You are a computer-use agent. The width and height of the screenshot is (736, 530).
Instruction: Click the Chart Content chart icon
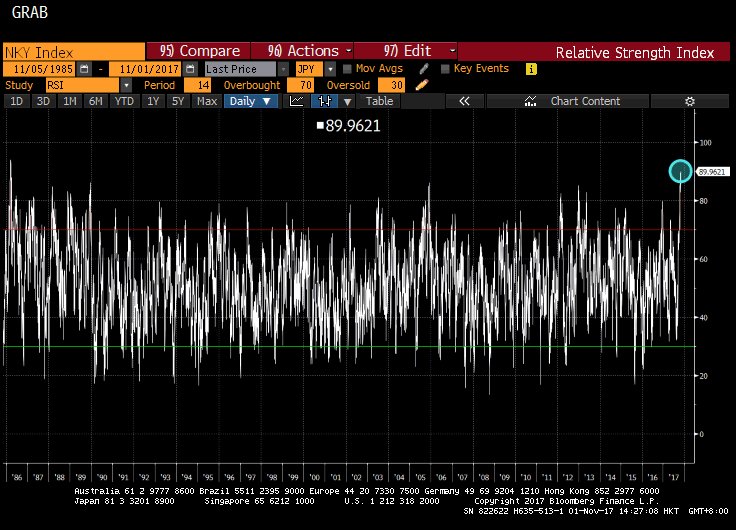click(530, 101)
